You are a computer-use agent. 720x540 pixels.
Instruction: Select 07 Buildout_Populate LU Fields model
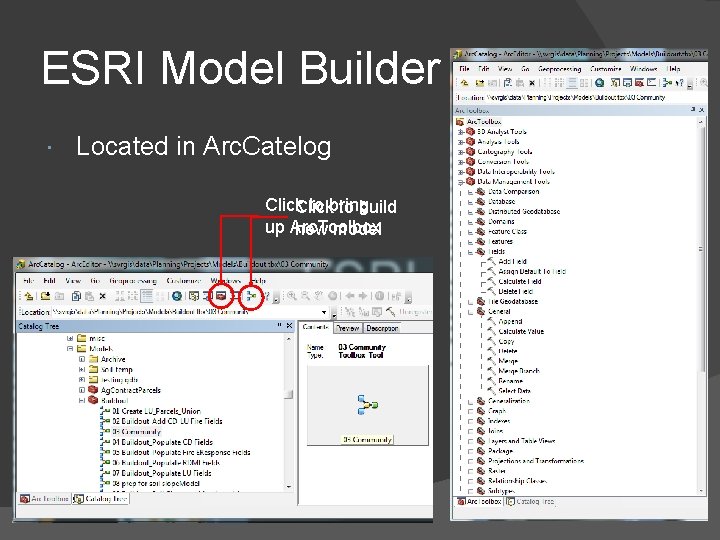click(162, 473)
